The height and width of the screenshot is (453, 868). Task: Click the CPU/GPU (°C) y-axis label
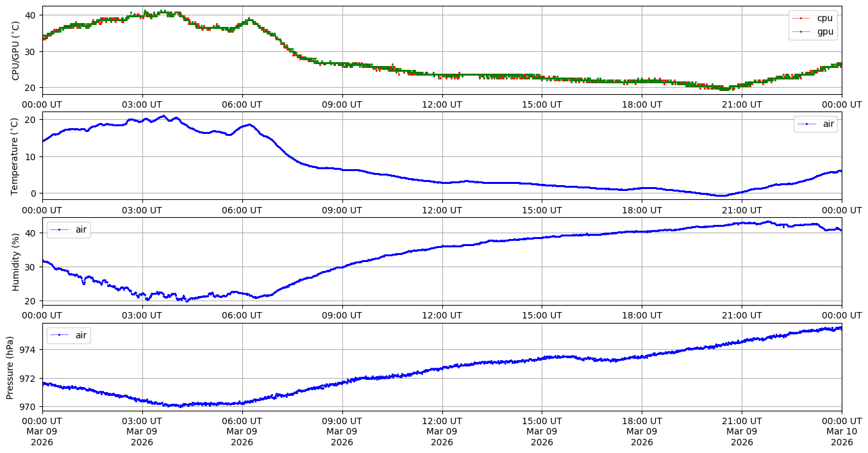tap(16, 51)
